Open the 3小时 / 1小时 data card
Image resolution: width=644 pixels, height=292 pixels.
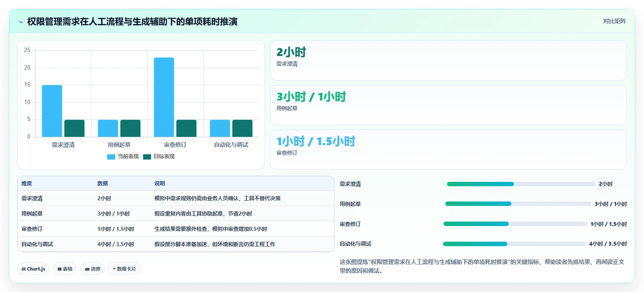click(x=448, y=105)
